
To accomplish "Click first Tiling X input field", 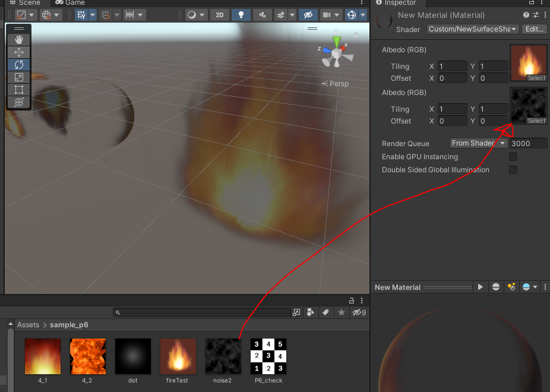I will [452, 67].
